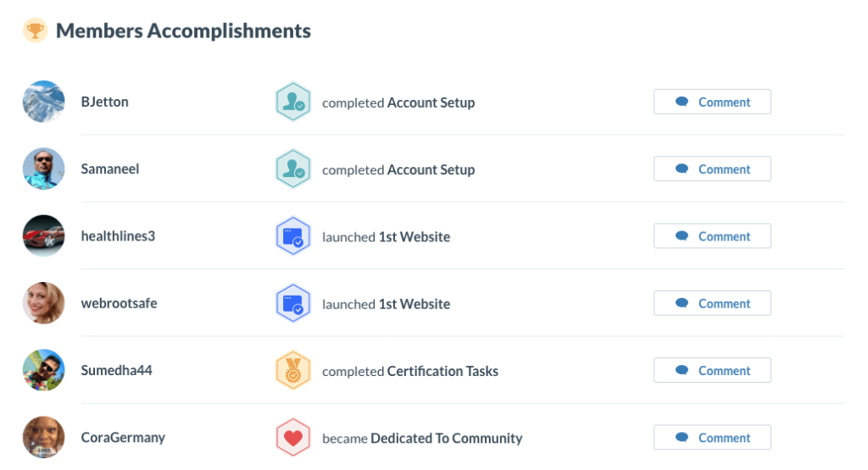
Task: Comment on CoraGermany's community accomplishment
Action: (x=712, y=438)
